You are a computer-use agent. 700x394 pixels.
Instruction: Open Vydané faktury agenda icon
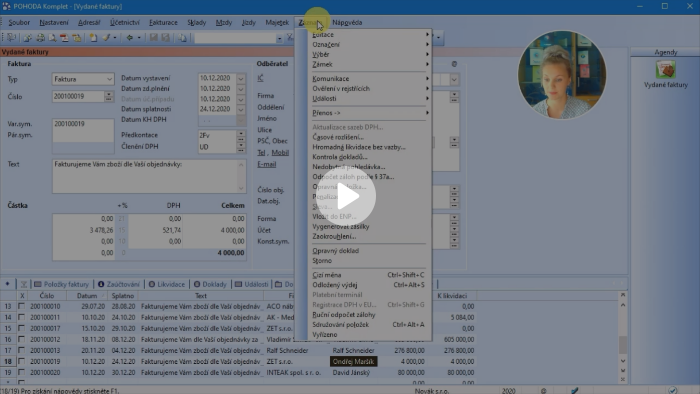[666, 70]
